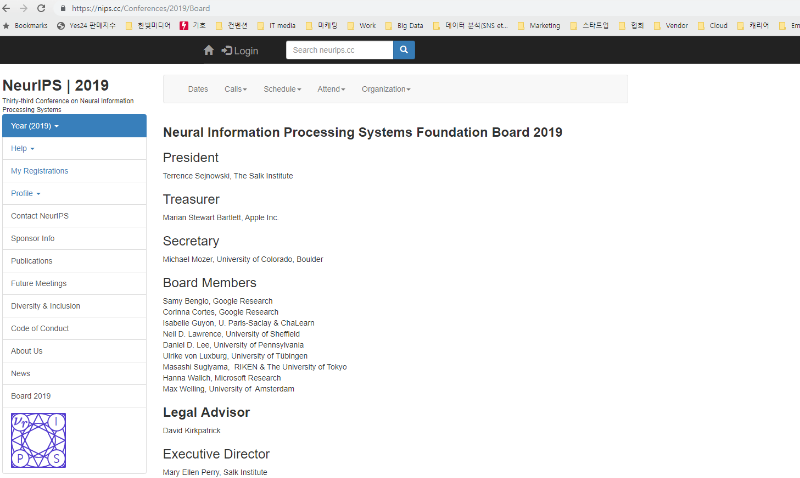Open Diversity & Inclusion sidebar item
Screen dimensions: 800x478
coord(74,306)
